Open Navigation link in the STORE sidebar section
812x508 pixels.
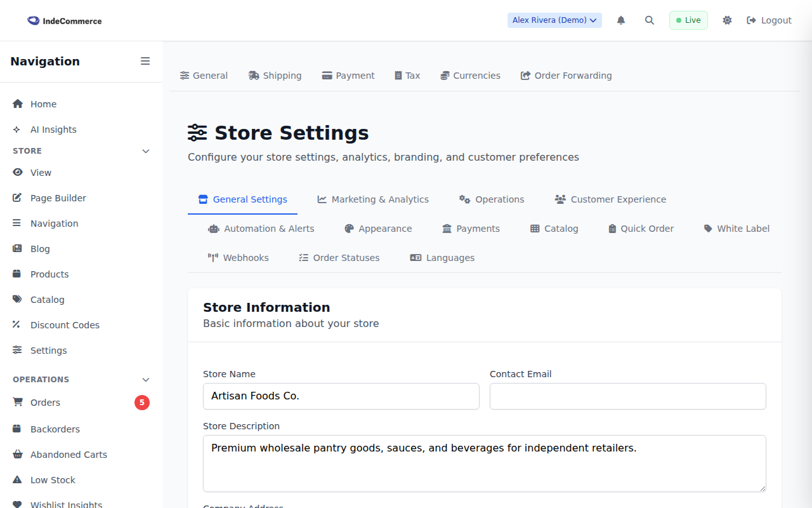tap(81, 224)
